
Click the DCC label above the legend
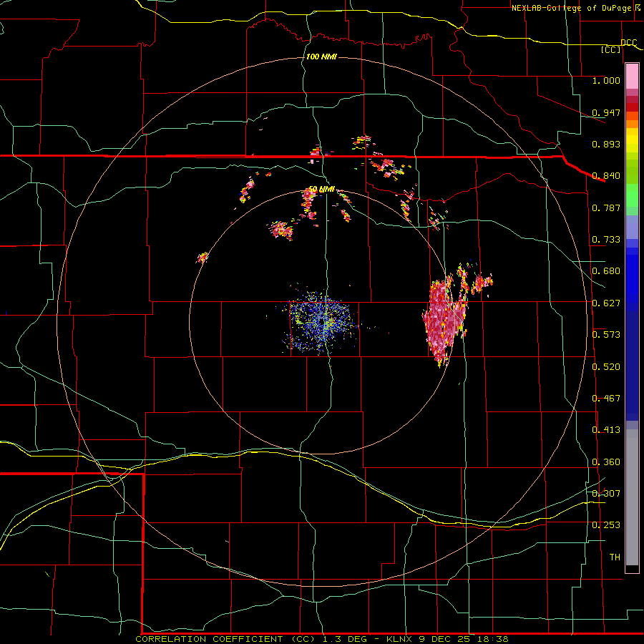click(x=628, y=43)
